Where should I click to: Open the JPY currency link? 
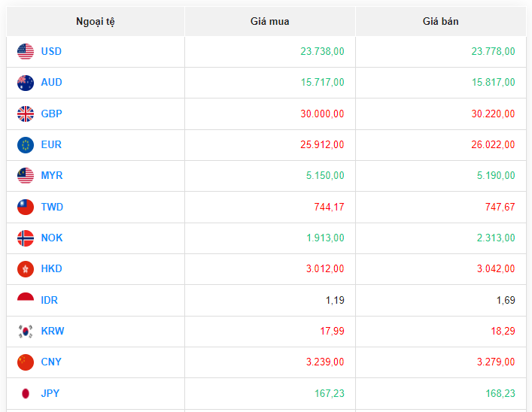click(x=50, y=393)
